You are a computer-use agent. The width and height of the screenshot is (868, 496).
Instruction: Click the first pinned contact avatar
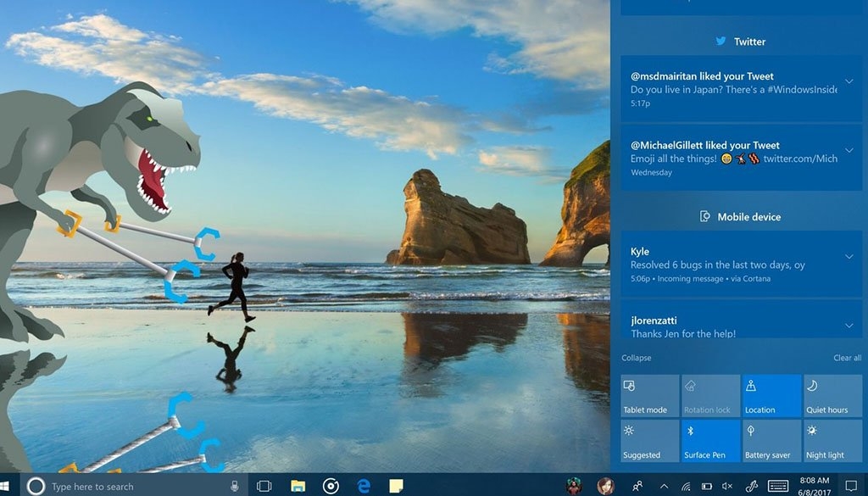pyautogui.click(x=574, y=486)
